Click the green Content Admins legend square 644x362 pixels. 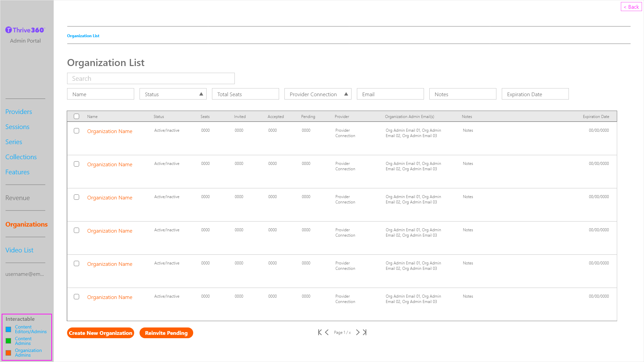8,341
